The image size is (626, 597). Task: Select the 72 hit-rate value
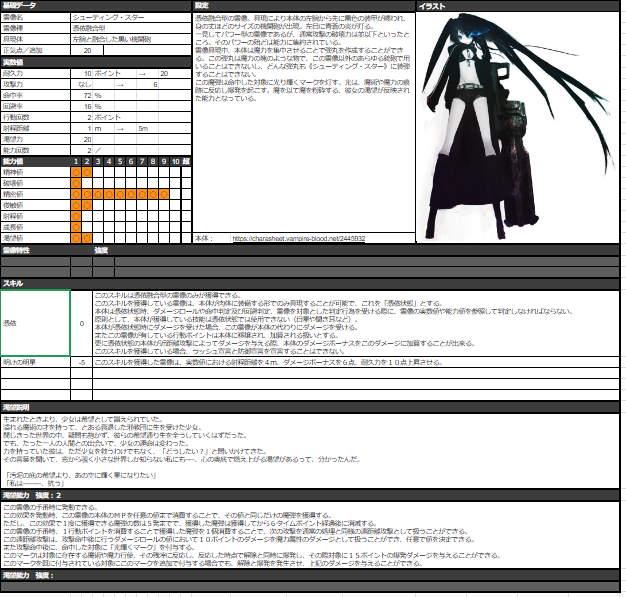click(x=82, y=95)
